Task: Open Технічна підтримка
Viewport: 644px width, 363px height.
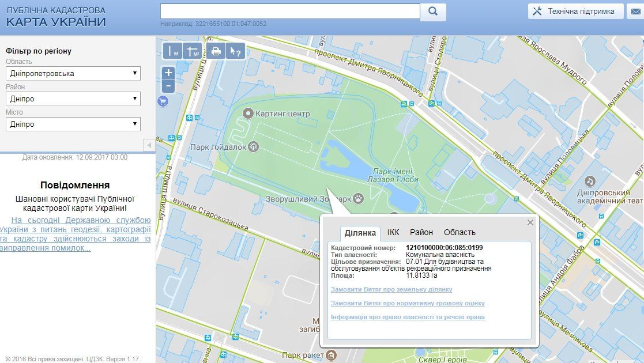Action: click(x=575, y=11)
